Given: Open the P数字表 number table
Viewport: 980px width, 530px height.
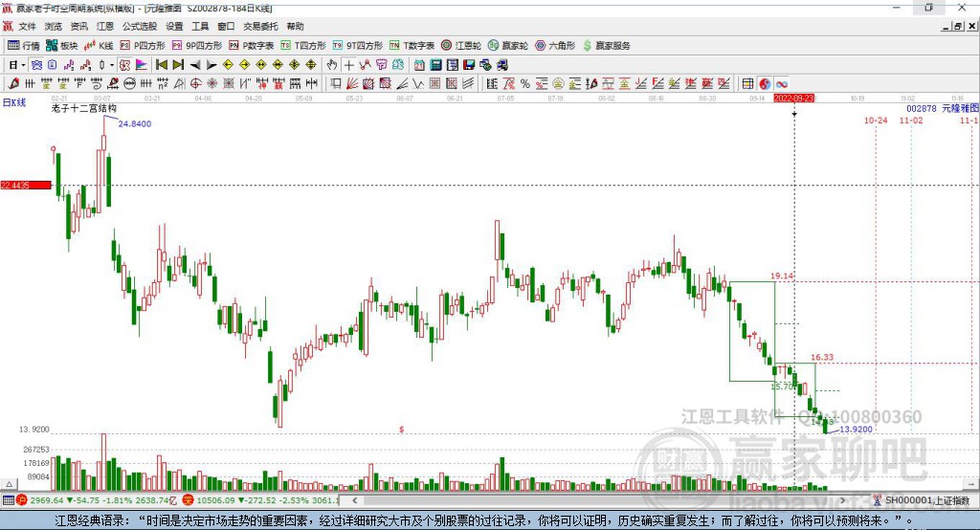Looking at the screenshot, I should click(x=252, y=46).
